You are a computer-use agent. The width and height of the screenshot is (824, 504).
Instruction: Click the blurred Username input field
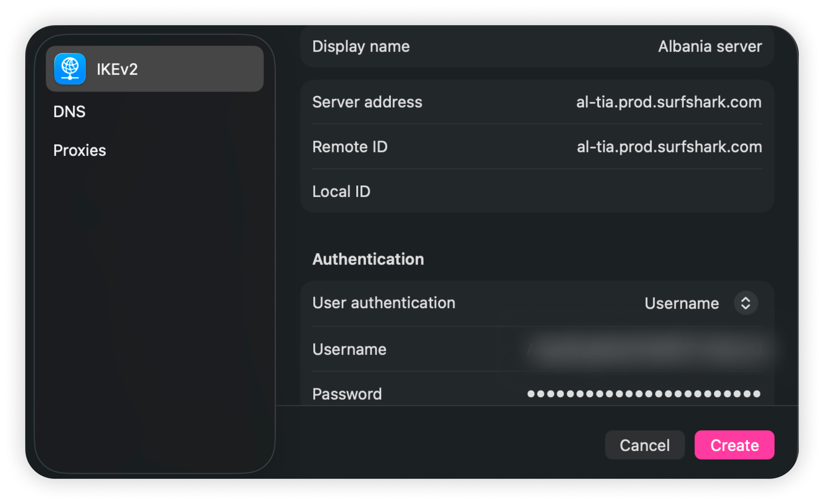coord(644,349)
